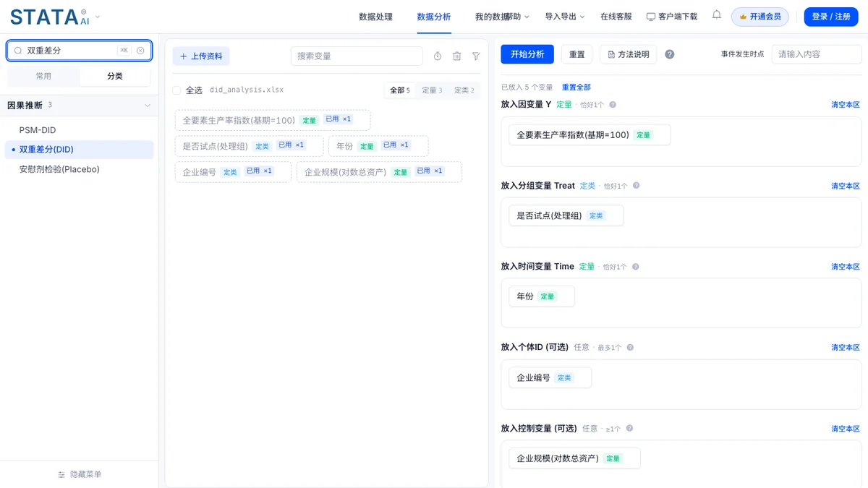The height and width of the screenshot is (488, 868).
Task: Click variable 年份 in variable list
Action: click(378, 146)
